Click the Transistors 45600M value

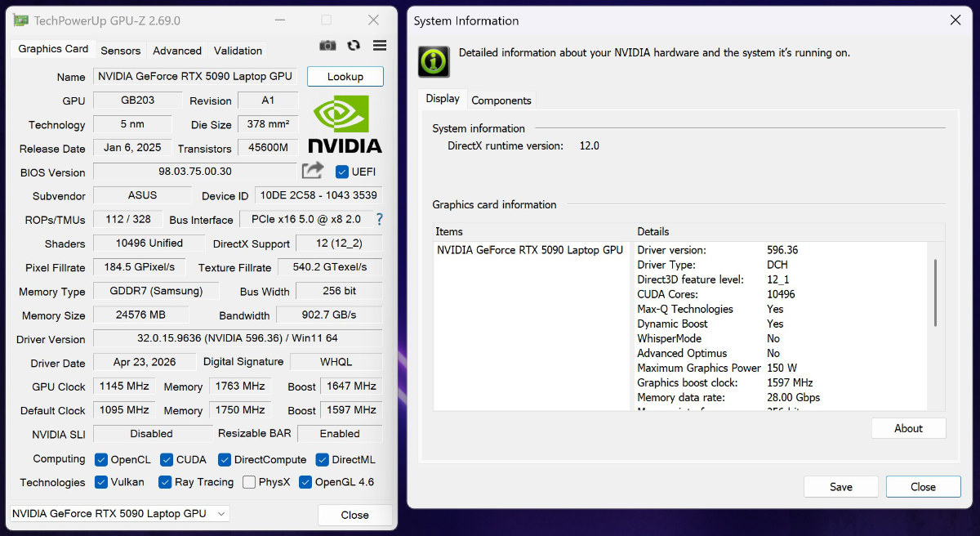coord(268,147)
